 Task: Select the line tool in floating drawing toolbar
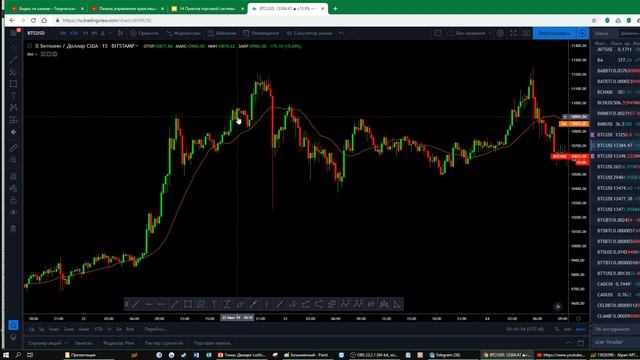tap(136, 304)
